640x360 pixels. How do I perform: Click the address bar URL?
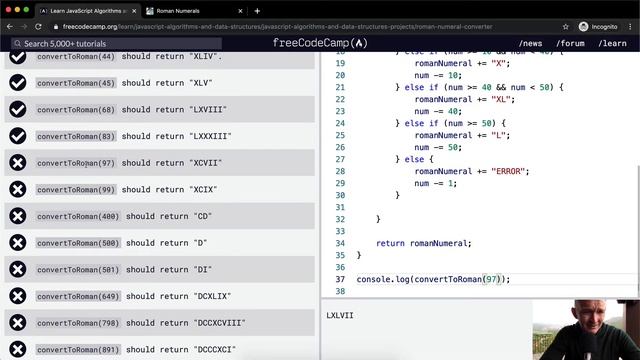click(278, 27)
